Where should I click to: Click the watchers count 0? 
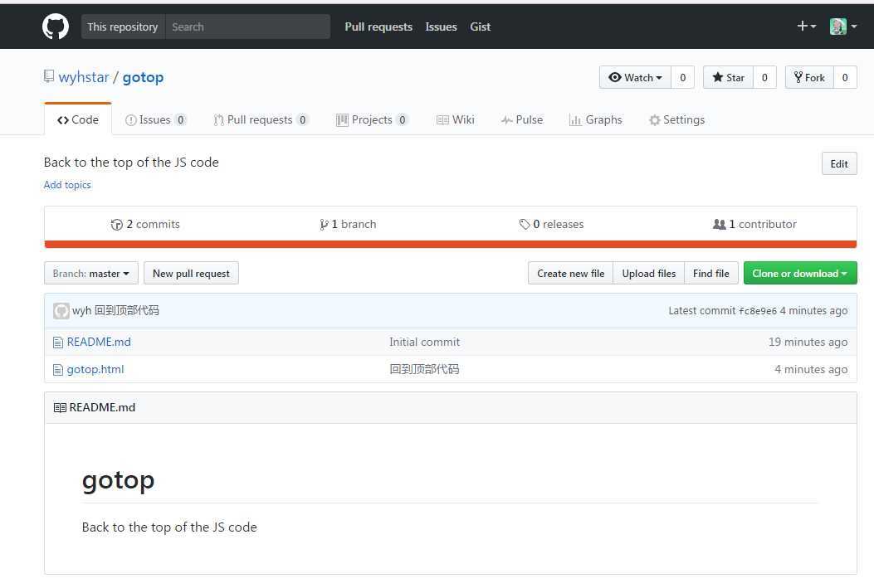[x=683, y=77]
